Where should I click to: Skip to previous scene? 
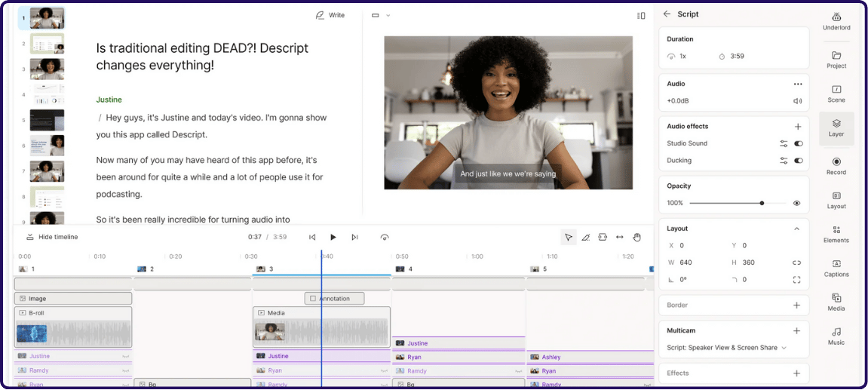point(312,237)
